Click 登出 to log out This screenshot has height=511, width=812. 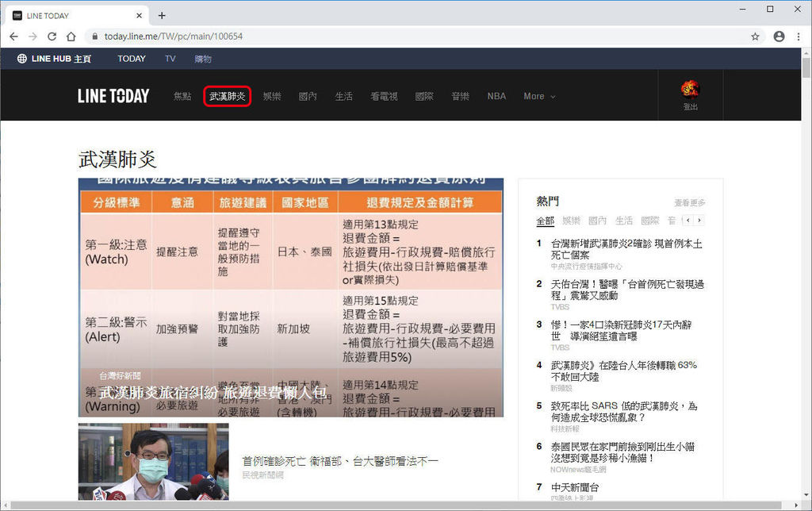691,107
